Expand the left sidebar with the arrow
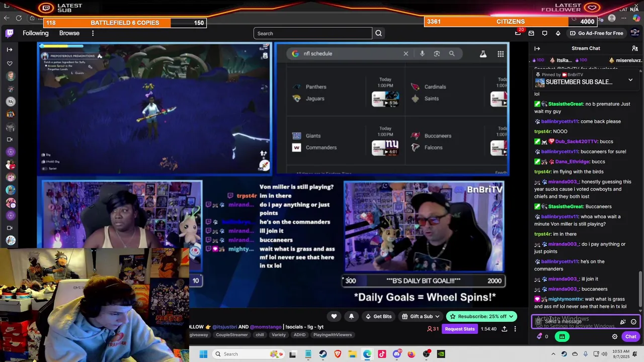The height and width of the screenshot is (362, 644). click(x=10, y=49)
